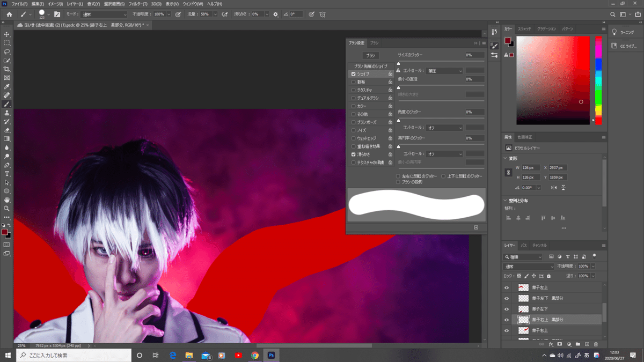This screenshot has width=644, height=362.
Task: Enable the ノイズ checkbox
Action: (x=353, y=130)
